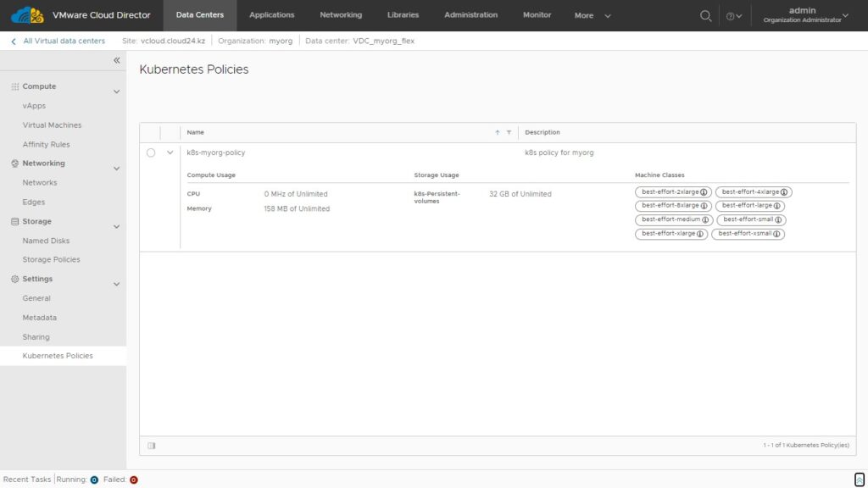Open the search magnifier icon
The width and height of the screenshot is (868, 488).
[705, 16]
